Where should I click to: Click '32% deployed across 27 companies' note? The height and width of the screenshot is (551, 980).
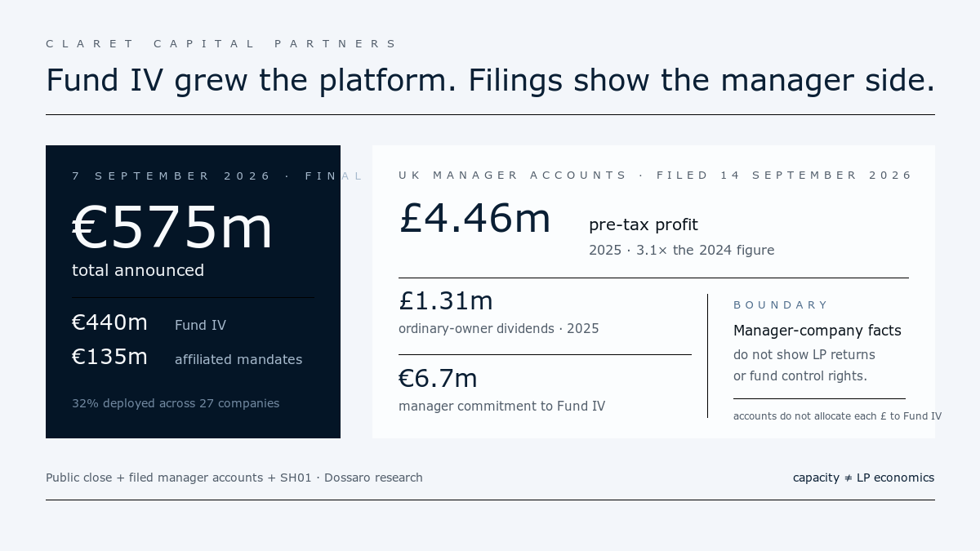click(x=176, y=403)
